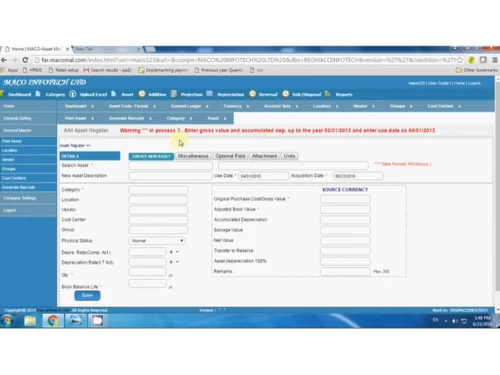Open Other bookmarks folder
Screen dimensions: 500x375
click(x=476, y=70)
